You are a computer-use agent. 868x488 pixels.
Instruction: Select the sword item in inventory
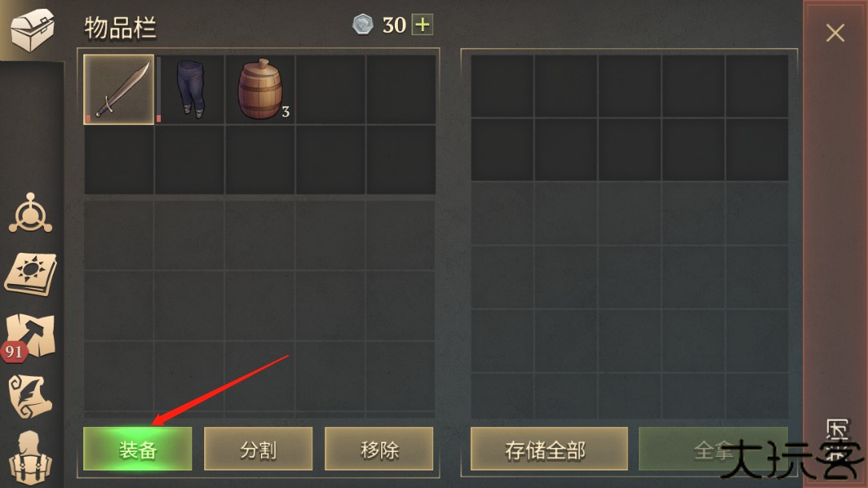[x=119, y=89]
